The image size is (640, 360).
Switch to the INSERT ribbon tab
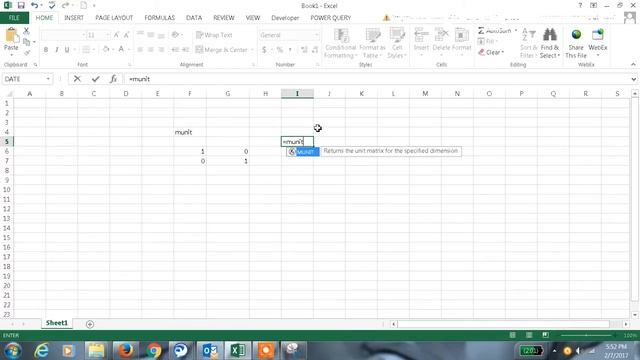(74, 18)
